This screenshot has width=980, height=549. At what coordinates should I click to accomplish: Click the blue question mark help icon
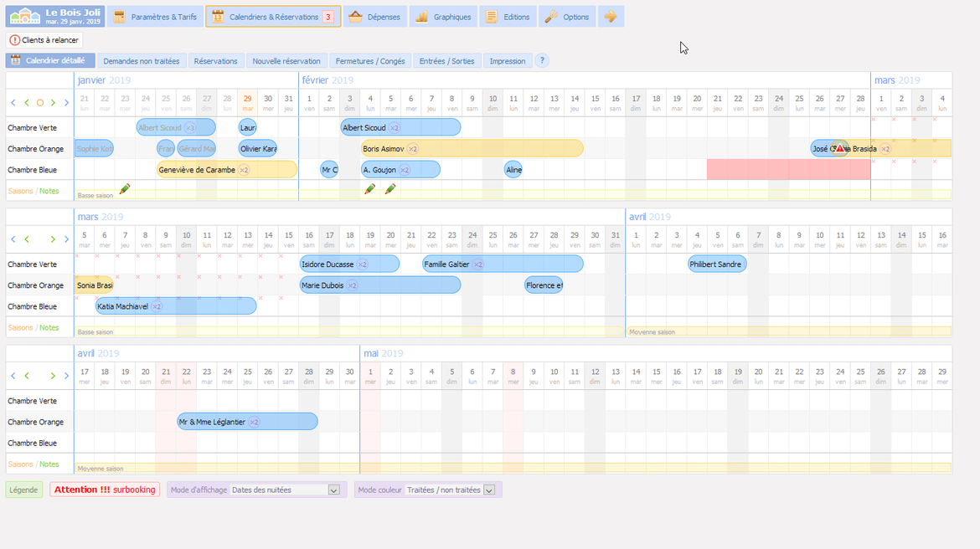(x=542, y=61)
